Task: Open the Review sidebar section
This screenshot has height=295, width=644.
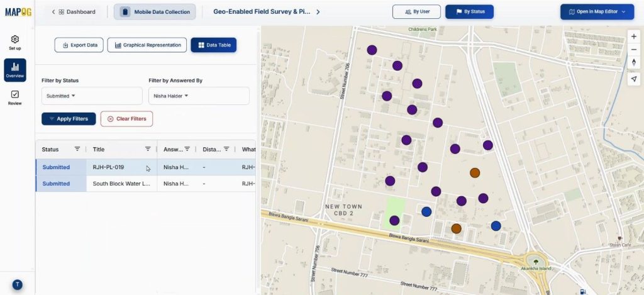Action: (x=14, y=97)
